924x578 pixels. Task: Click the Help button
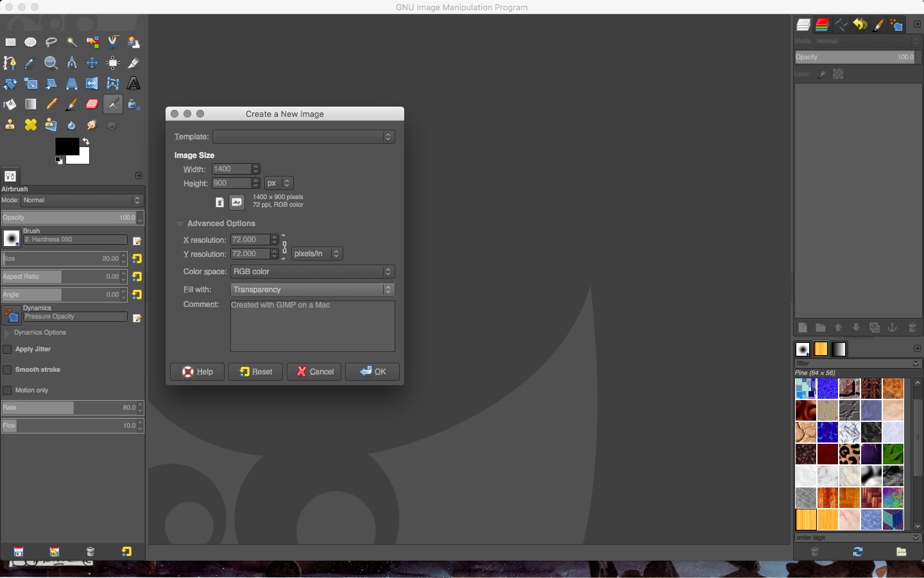tap(197, 372)
